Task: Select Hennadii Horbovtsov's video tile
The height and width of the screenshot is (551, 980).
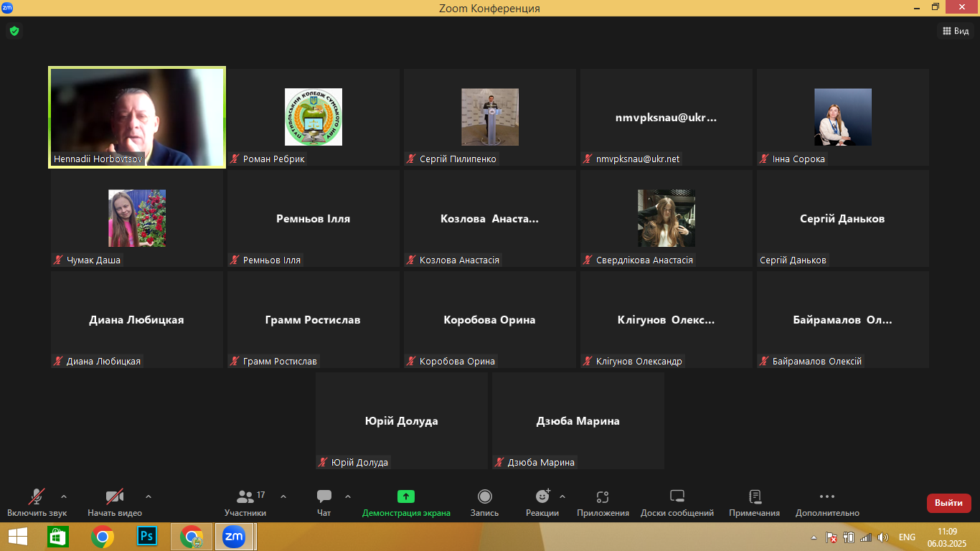Action: click(137, 117)
